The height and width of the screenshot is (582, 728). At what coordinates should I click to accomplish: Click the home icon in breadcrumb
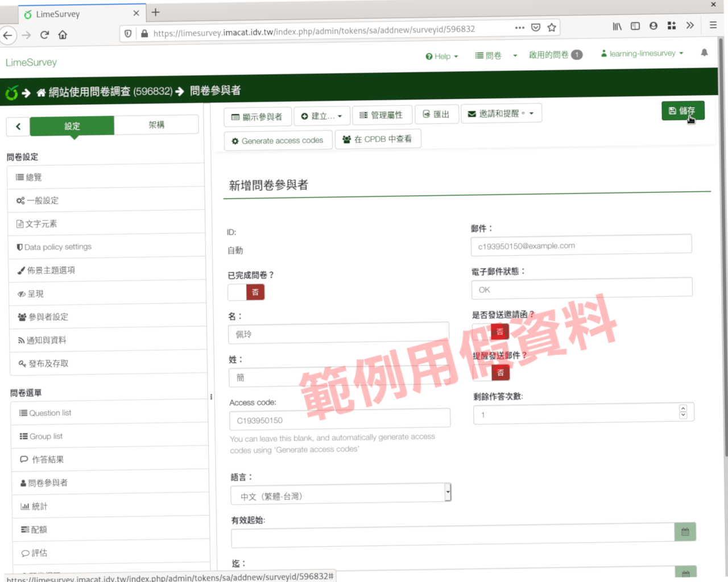point(41,92)
